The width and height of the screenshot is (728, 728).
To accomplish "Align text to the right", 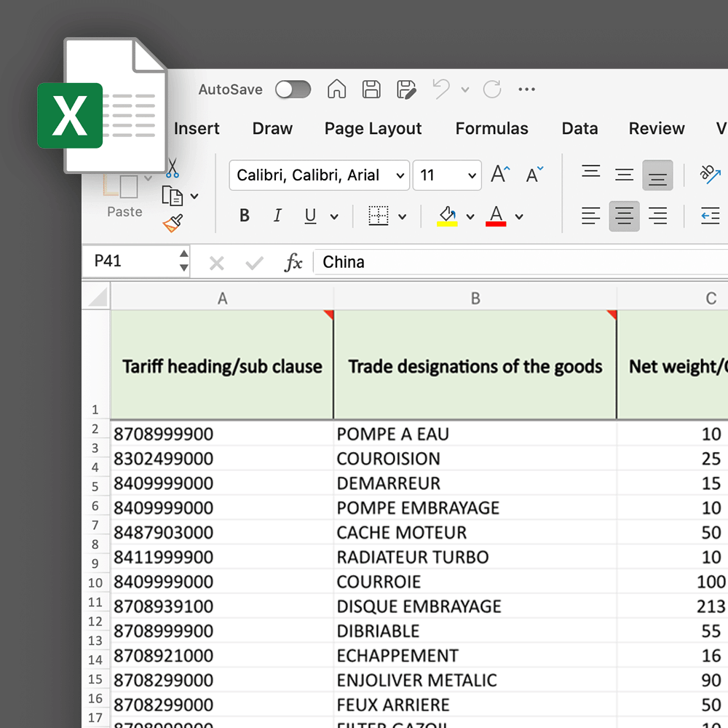I will click(x=657, y=216).
